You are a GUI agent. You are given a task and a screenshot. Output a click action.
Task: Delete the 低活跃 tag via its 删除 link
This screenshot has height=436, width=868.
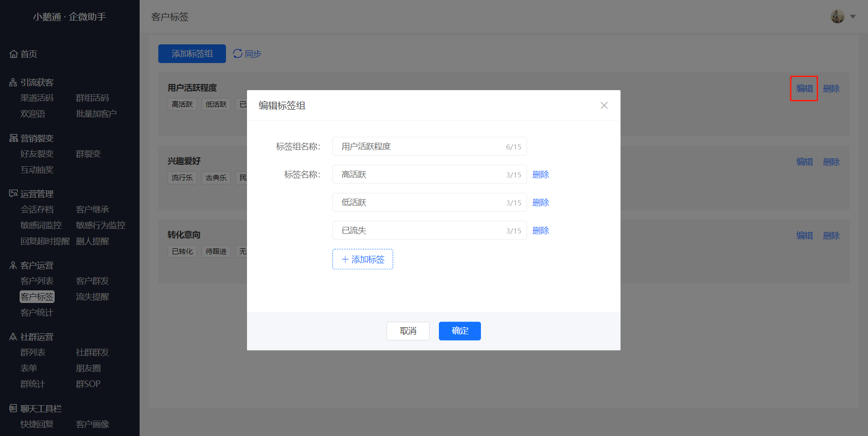tap(541, 203)
